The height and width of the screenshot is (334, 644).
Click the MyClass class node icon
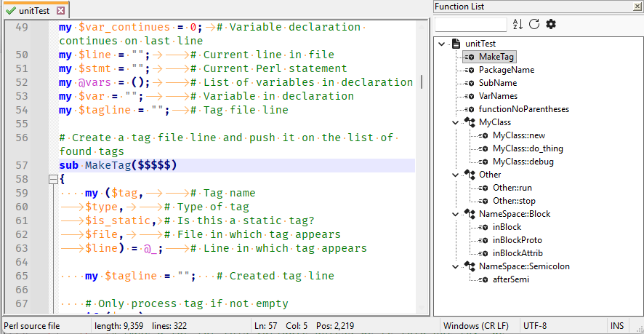(x=469, y=122)
